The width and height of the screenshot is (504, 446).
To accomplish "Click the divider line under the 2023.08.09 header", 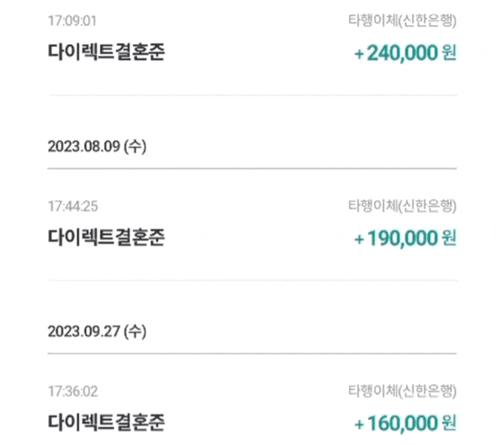I will pyautogui.click(x=252, y=168).
